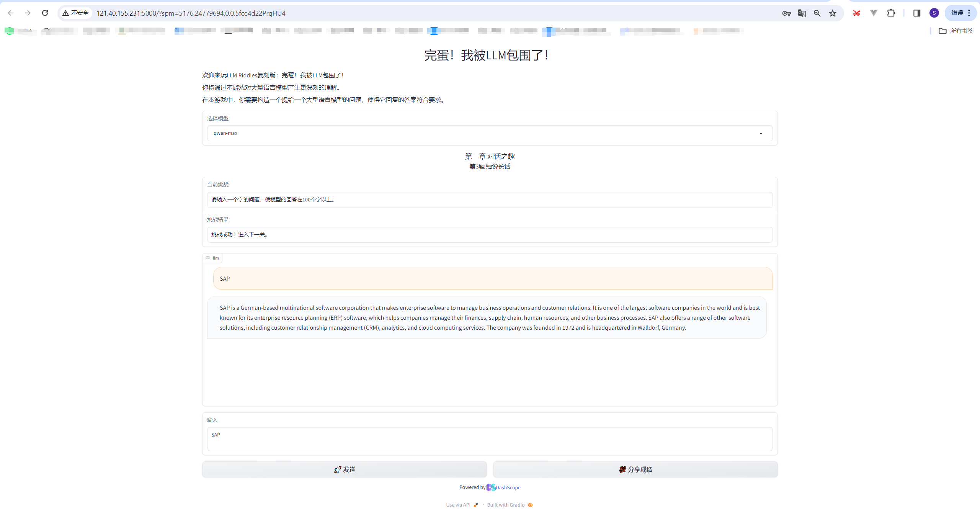Image resolution: width=980 pixels, height=515 pixels.
Task: Expand the 选择模型 qwen-max dropdown
Action: pyautogui.click(x=490, y=133)
